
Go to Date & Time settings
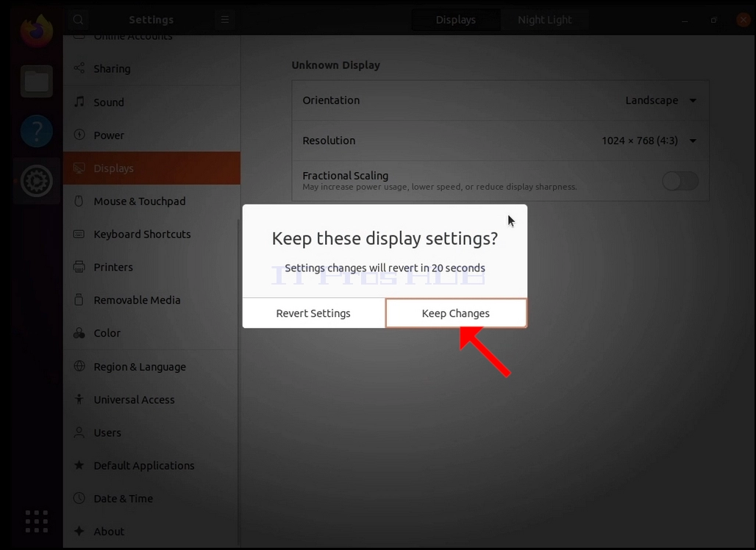(151, 499)
